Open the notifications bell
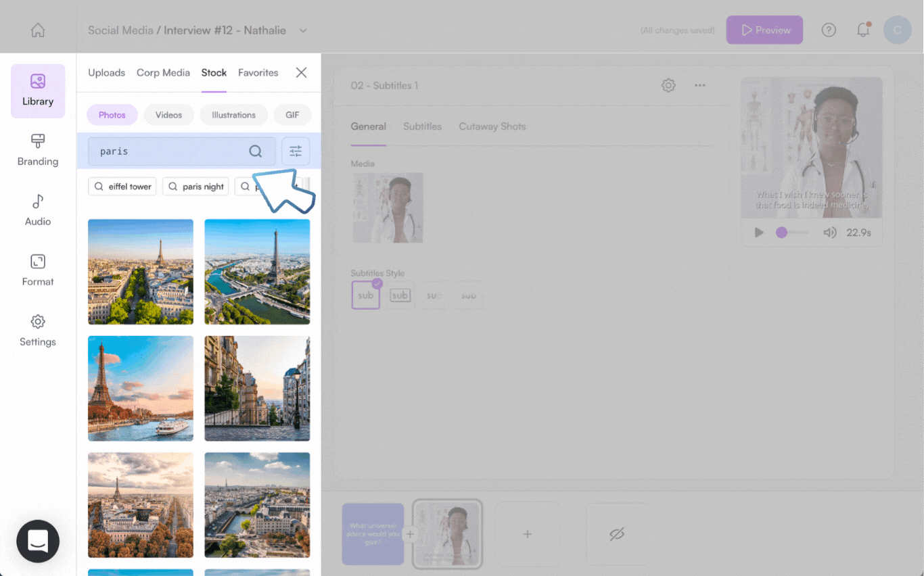924x576 pixels. click(x=863, y=30)
